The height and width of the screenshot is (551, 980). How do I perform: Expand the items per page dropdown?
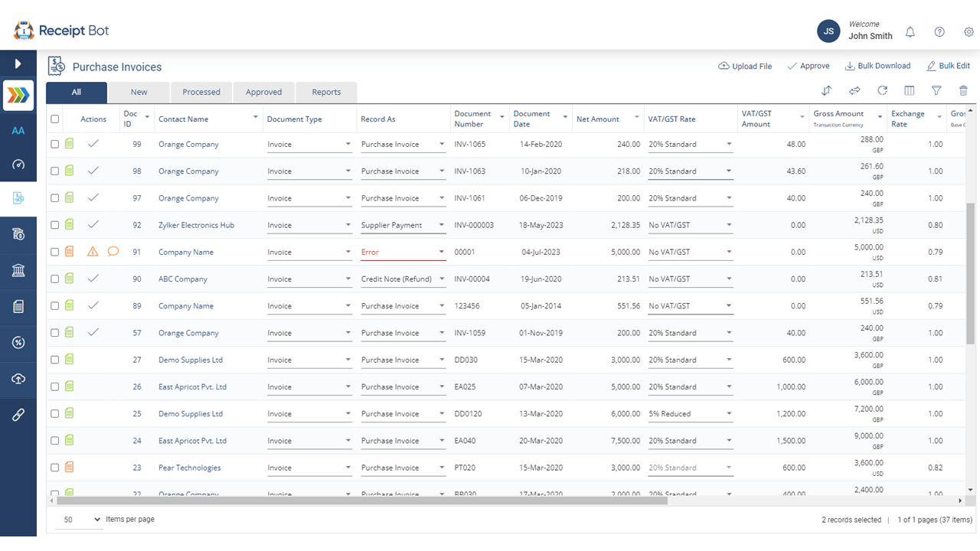click(81, 520)
